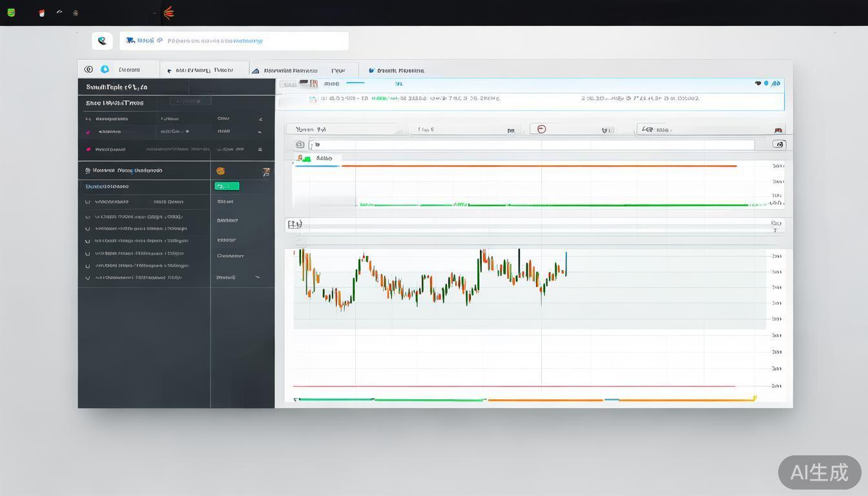Click the orange round icon in the left panel
This screenshot has width=868, height=496.
(220, 171)
